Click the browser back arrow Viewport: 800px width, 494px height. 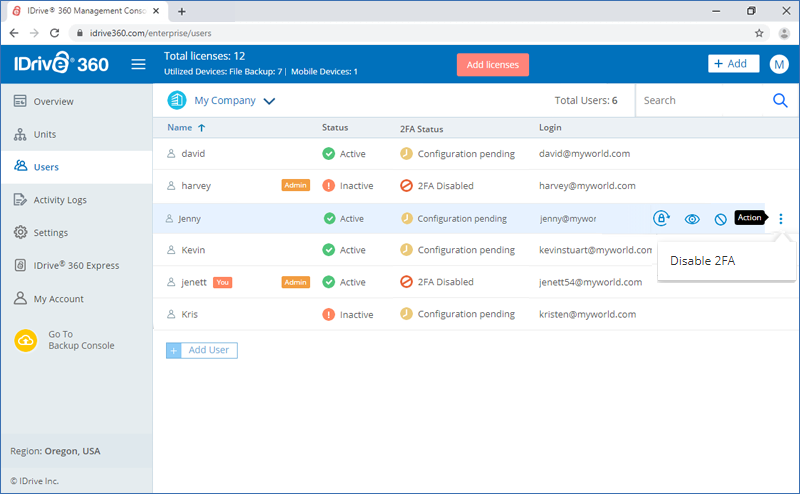(14, 33)
